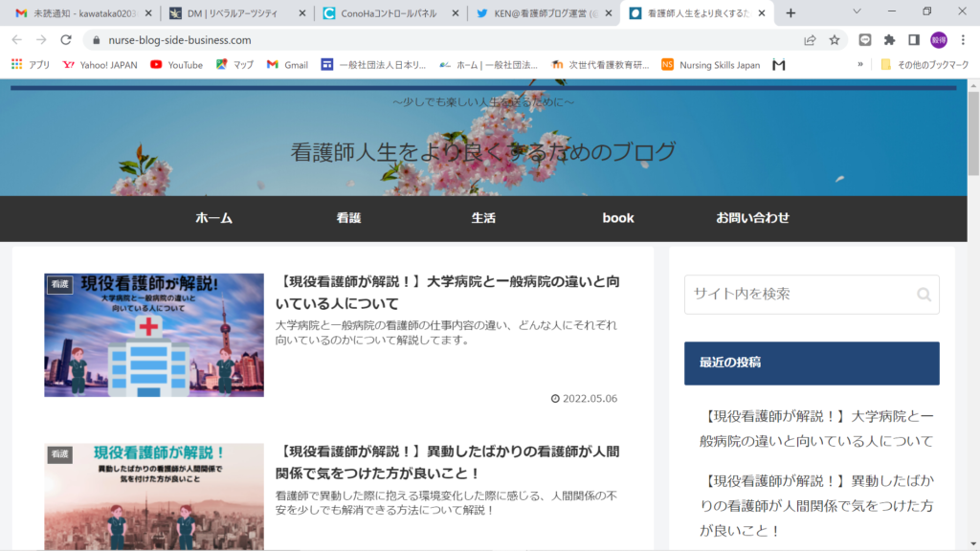
Task: Open the 生活 navigation menu item
Action: click(x=483, y=218)
